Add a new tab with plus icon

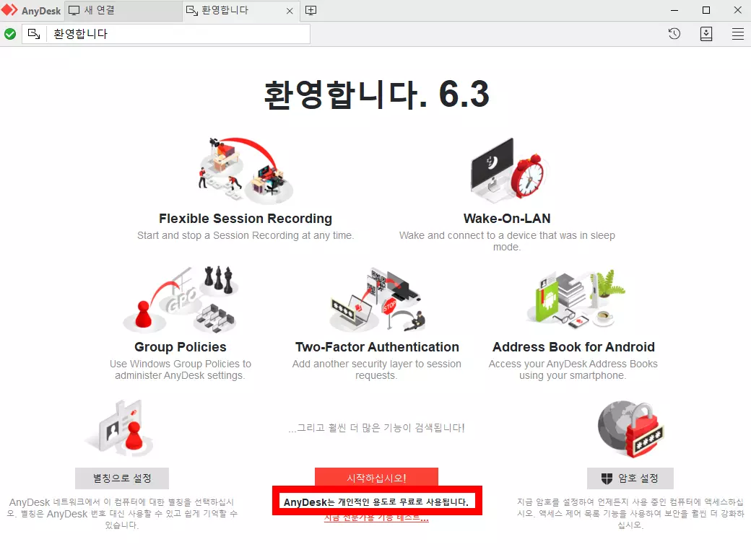(x=311, y=11)
